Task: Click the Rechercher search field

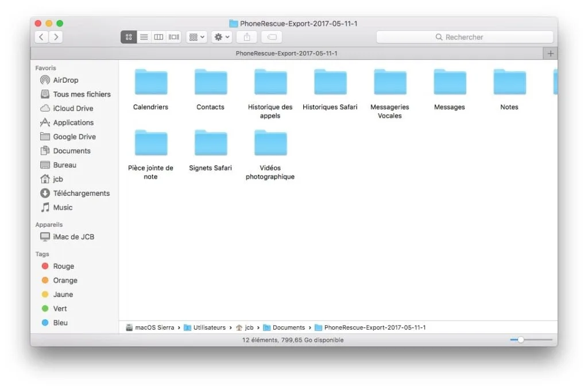Action: (465, 37)
